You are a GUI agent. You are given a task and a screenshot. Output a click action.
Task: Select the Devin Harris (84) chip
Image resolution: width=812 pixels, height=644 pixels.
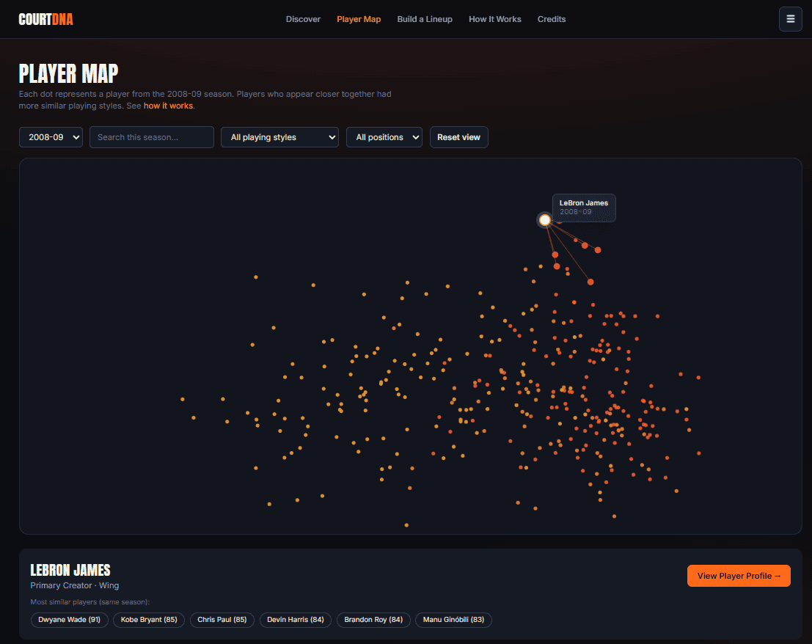(295, 620)
